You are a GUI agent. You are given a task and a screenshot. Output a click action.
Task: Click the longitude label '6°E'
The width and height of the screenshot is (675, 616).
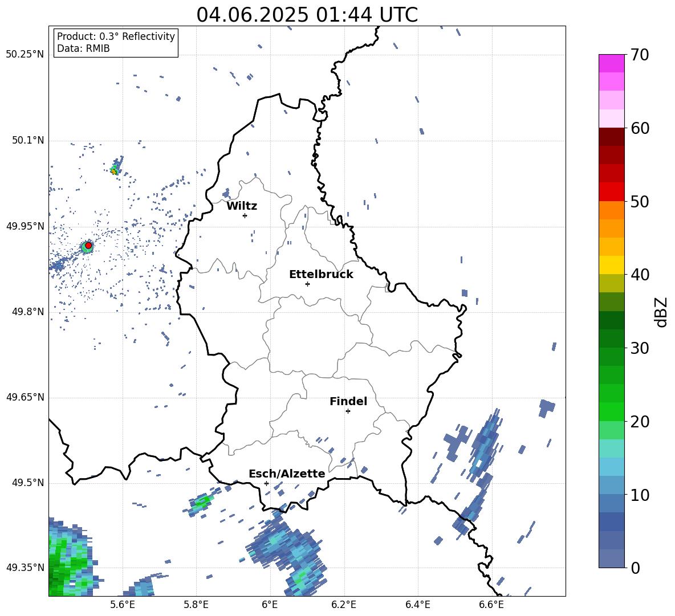(270, 605)
